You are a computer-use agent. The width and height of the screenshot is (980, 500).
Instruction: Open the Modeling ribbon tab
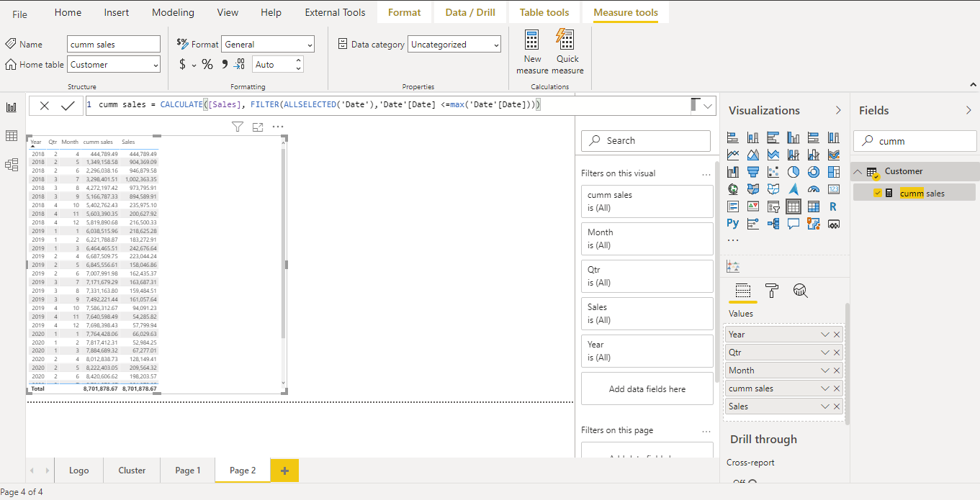click(x=173, y=12)
